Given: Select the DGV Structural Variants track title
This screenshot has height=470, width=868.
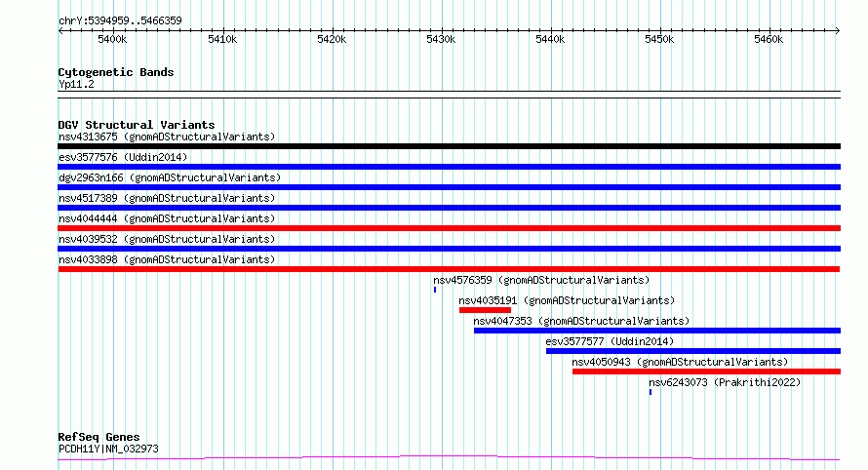Looking at the screenshot, I should click(137, 125).
